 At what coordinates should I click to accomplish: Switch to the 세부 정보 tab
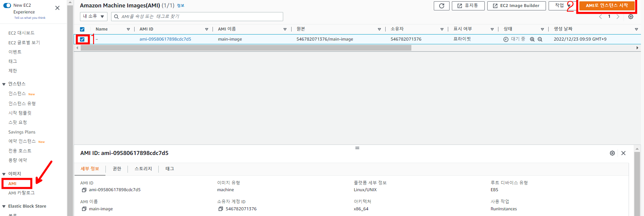pyautogui.click(x=90, y=169)
